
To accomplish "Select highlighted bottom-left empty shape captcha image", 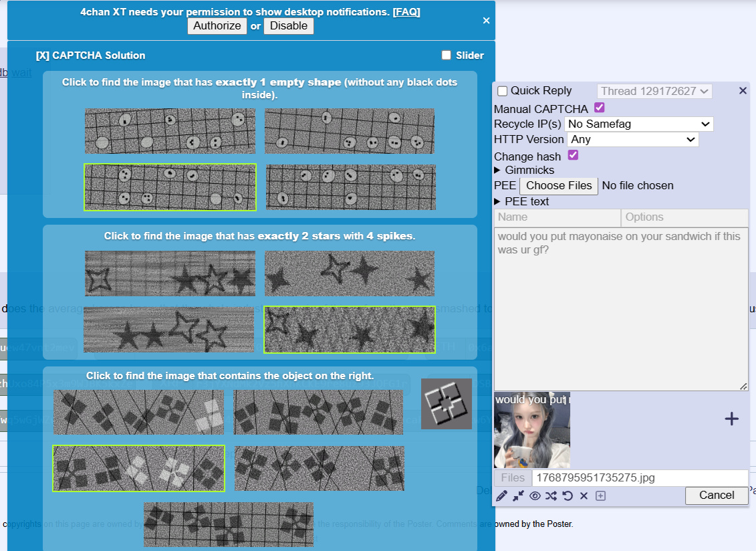I will [x=170, y=187].
